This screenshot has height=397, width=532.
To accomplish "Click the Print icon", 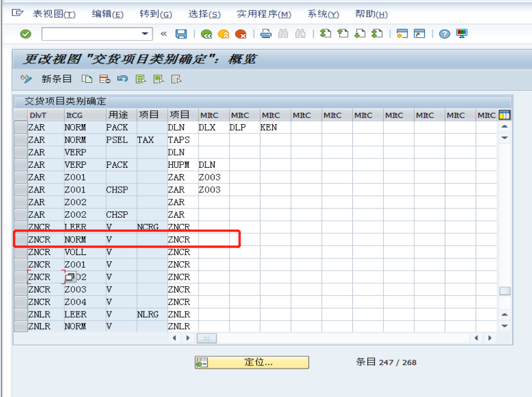I will [x=266, y=34].
